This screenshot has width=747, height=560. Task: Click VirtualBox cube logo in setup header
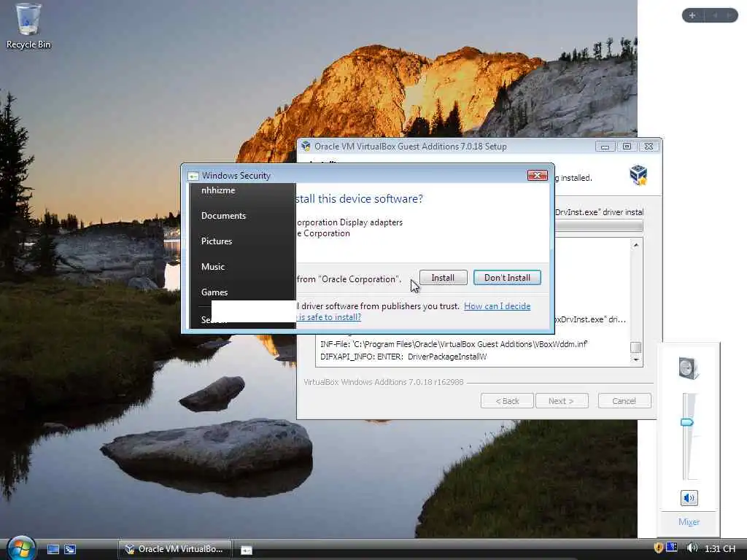point(638,175)
